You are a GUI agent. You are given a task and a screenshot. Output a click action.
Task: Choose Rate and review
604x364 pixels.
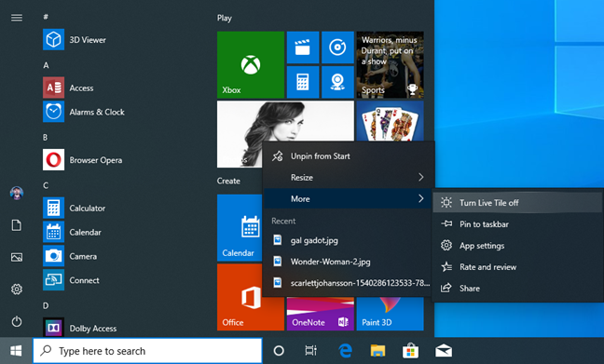point(517,267)
